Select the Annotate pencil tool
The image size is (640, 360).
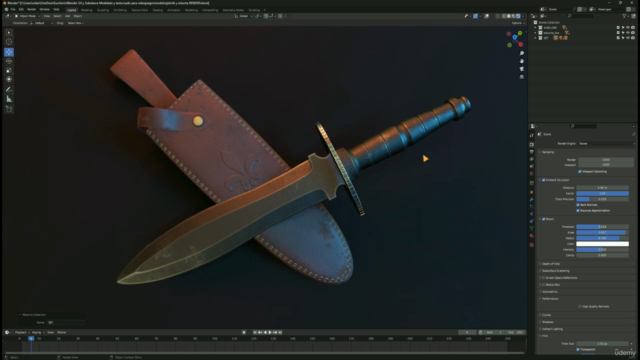9,89
